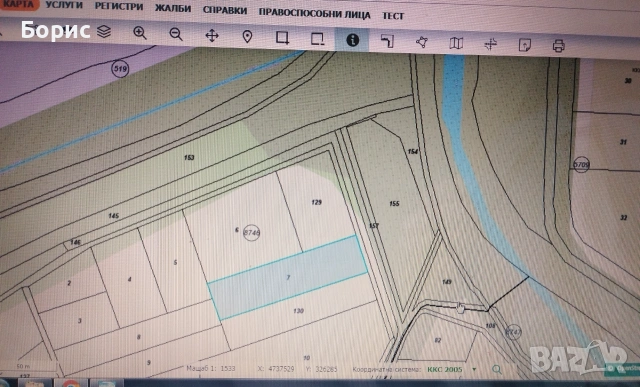
Task: Select the pan (four arrows) tool
Action: (x=212, y=36)
